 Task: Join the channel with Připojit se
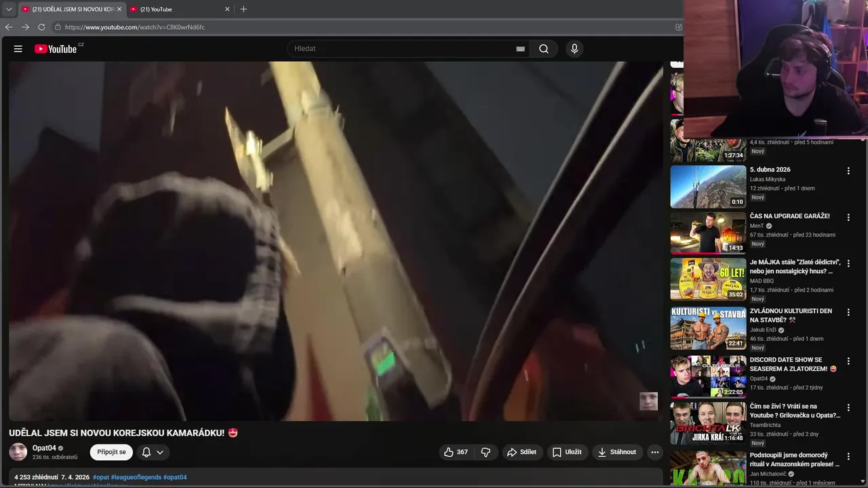pos(111,452)
